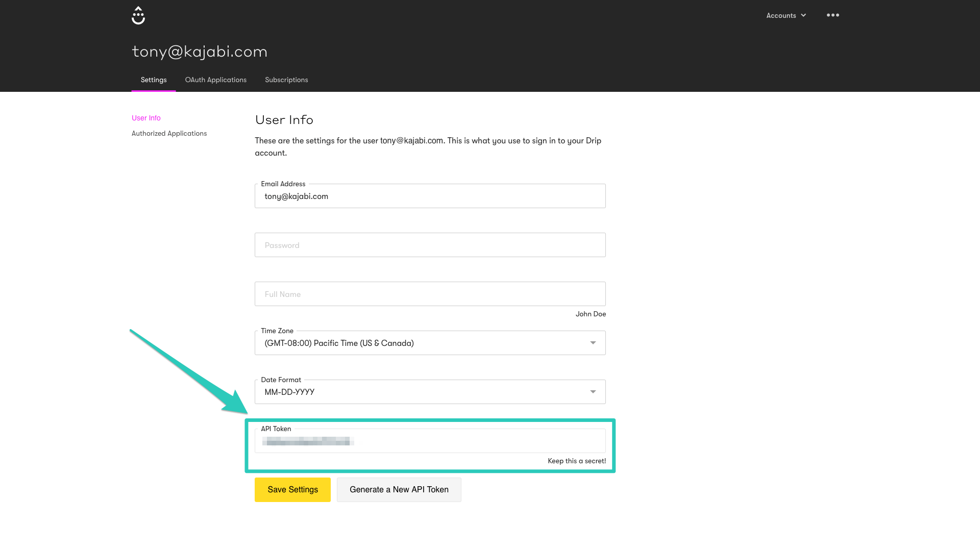Switch to the Subscriptions tab

[286, 80]
